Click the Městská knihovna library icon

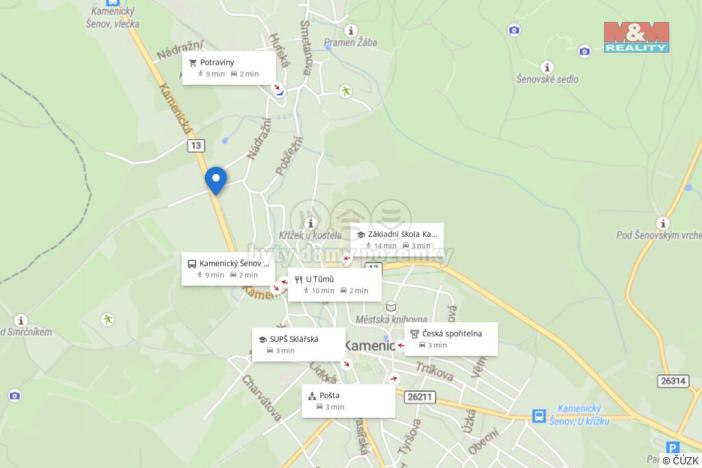pyautogui.click(x=391, y=308)
